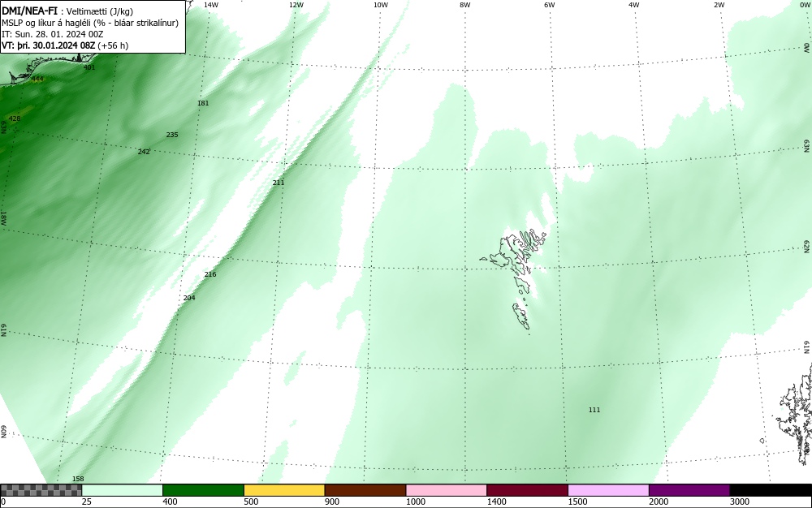
Task: Click the 10W longitude label
Action: coord(381,5)
